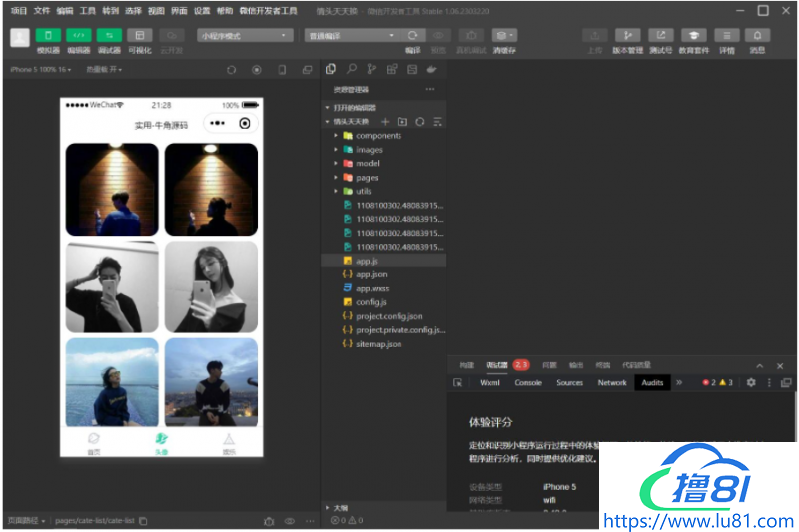Click the search icon in editor sidebar
The image size is (799, 532).
point(351,70)
